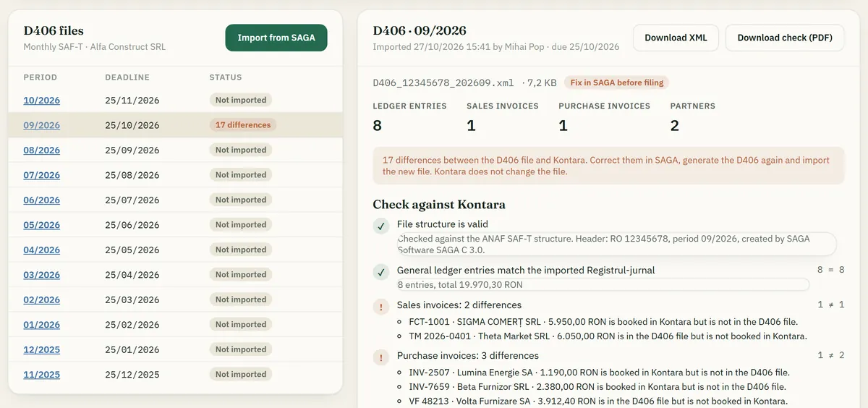This screenshot has height=408, width=868.
Task: Click the Purchase invoices warning icon
Action: (x=380, y=358)
